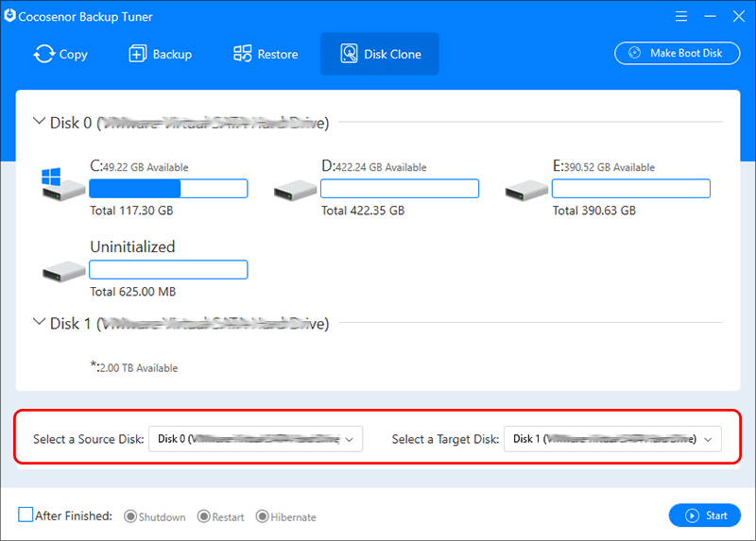Click the 'Total 422.35 GB' text
This screenshot has width=756, height=541.
(x=363, y=211)
